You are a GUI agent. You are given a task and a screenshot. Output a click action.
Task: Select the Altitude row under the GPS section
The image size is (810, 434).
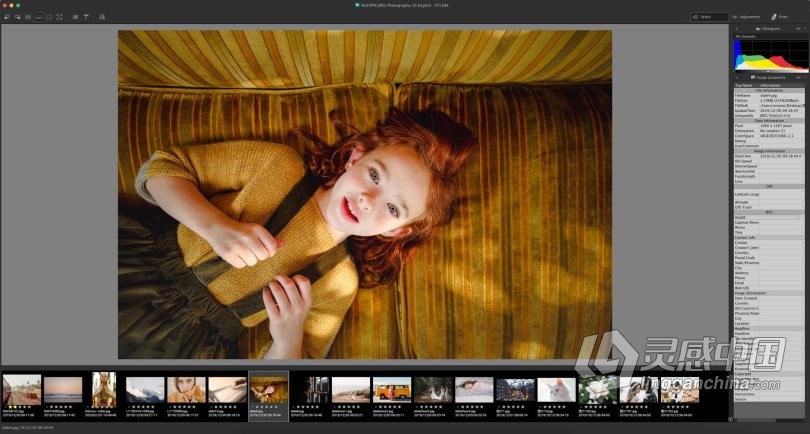[769, 202]
